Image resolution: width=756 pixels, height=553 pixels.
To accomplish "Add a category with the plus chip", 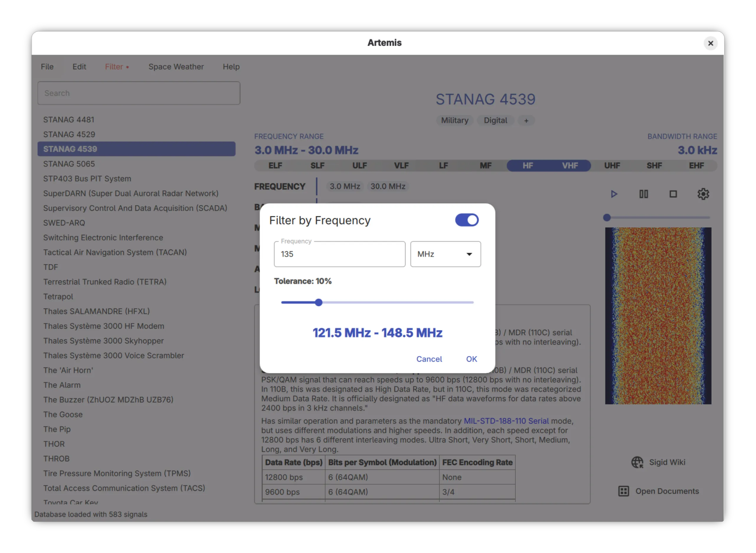I will 526,121.
